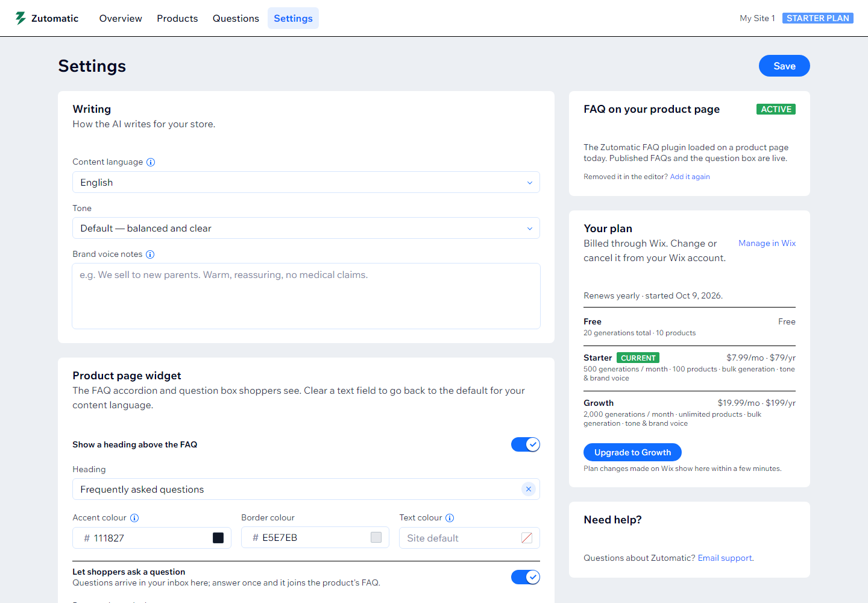Open the Content language dropdown
The image size is (868, 603).
[306, 182]
